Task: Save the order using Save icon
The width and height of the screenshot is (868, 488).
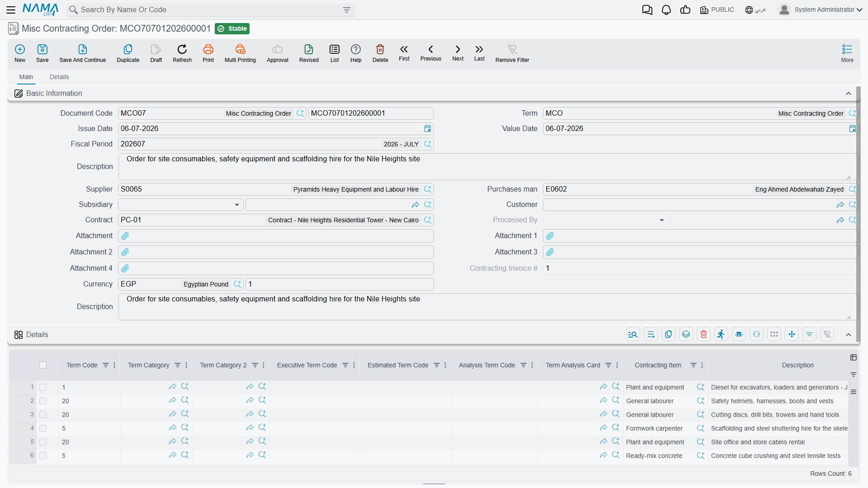Action: (42, 53)
